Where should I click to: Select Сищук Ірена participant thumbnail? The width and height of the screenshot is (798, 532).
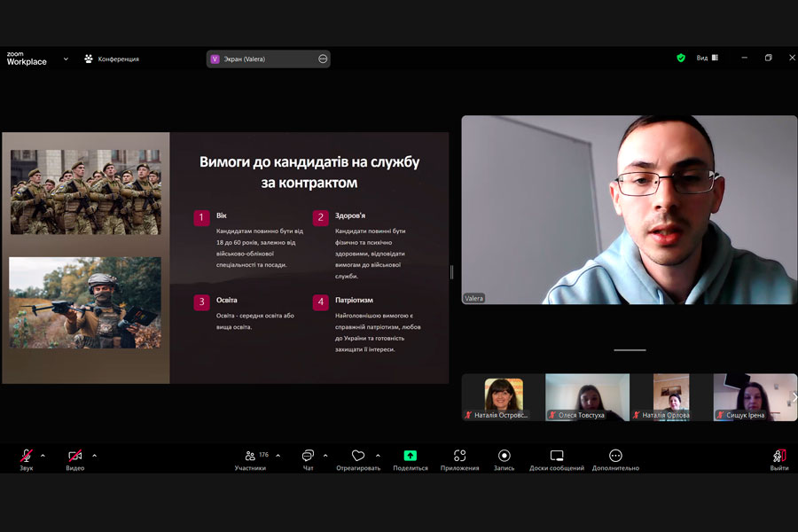point(755,397)
